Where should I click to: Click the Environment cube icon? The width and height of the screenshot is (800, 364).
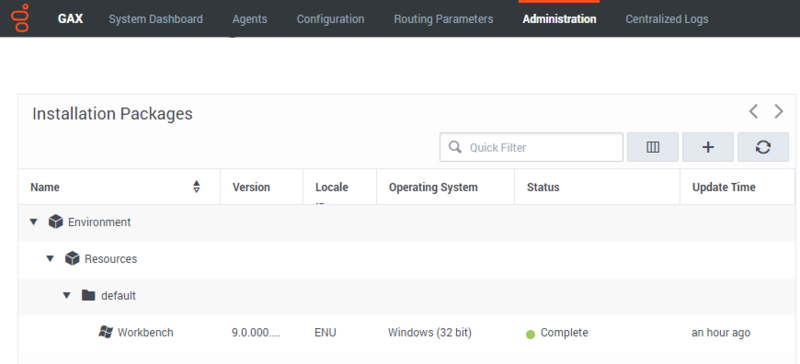point(56,222)
